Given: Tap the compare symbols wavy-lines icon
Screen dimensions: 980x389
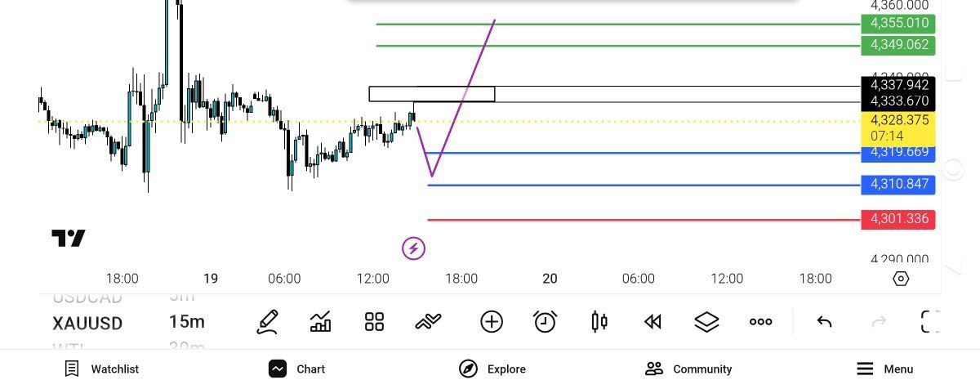Looking at the screenshot, I should (x=428, y=322).
